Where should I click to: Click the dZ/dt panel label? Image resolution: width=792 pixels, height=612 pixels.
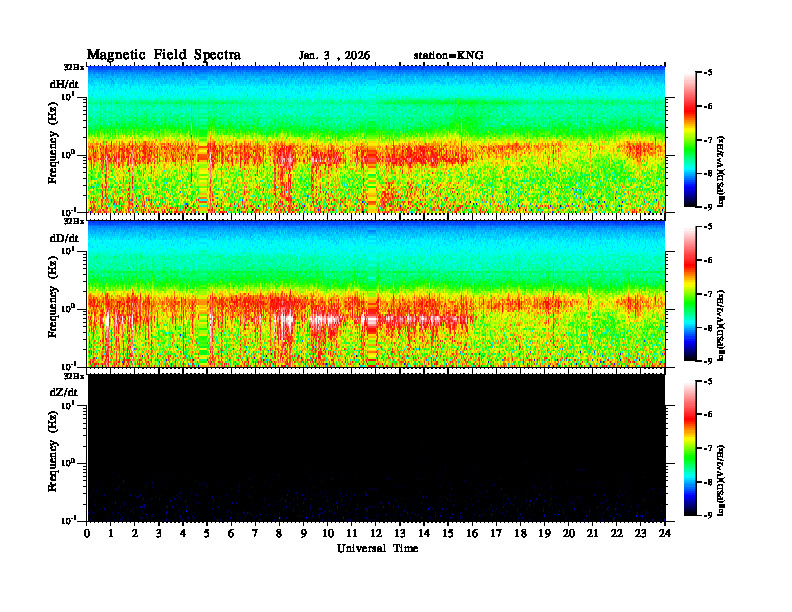pos(64,392)
